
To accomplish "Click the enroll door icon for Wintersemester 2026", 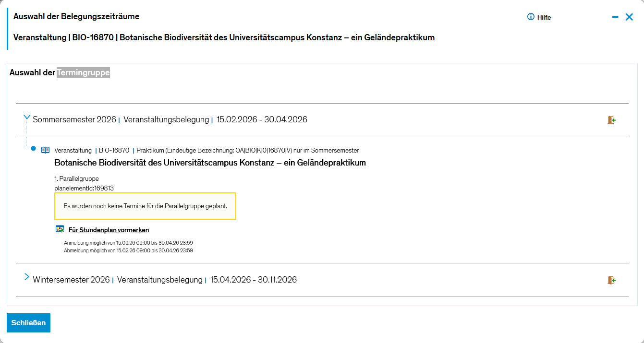I will click(611, 280).
